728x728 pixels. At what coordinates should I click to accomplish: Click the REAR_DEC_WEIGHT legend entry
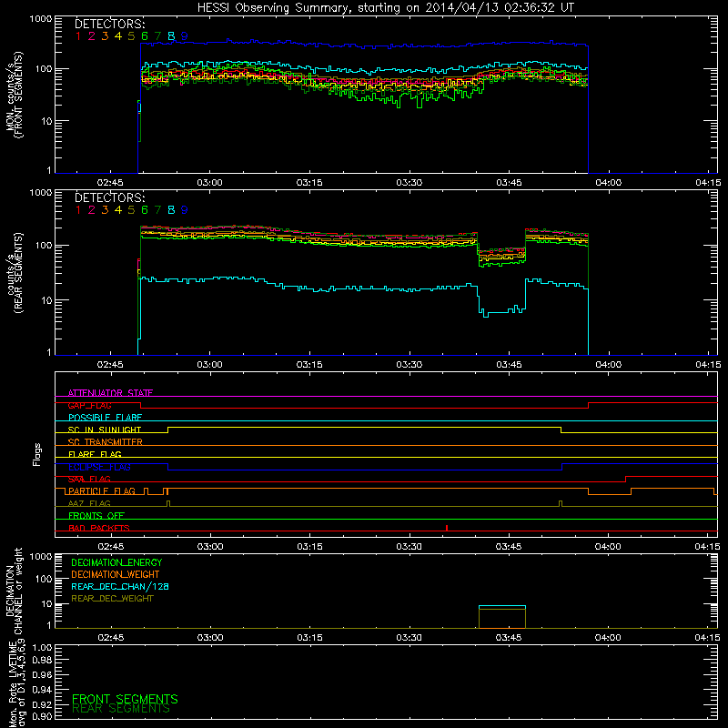coord(112,599)
